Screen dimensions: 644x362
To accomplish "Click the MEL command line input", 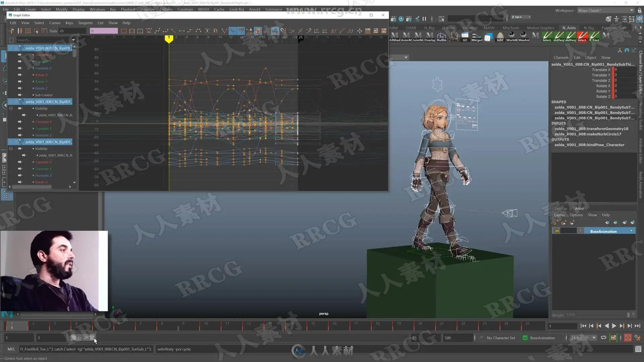I will (x=86, y=349).
